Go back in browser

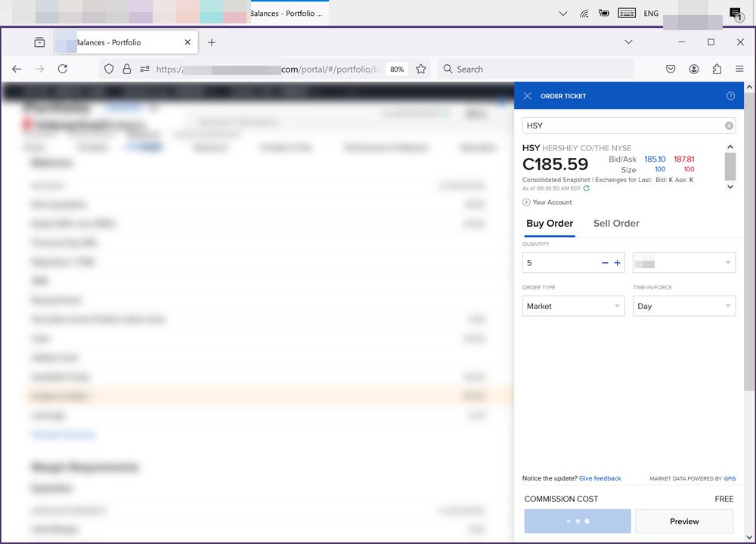coord(17,69)
